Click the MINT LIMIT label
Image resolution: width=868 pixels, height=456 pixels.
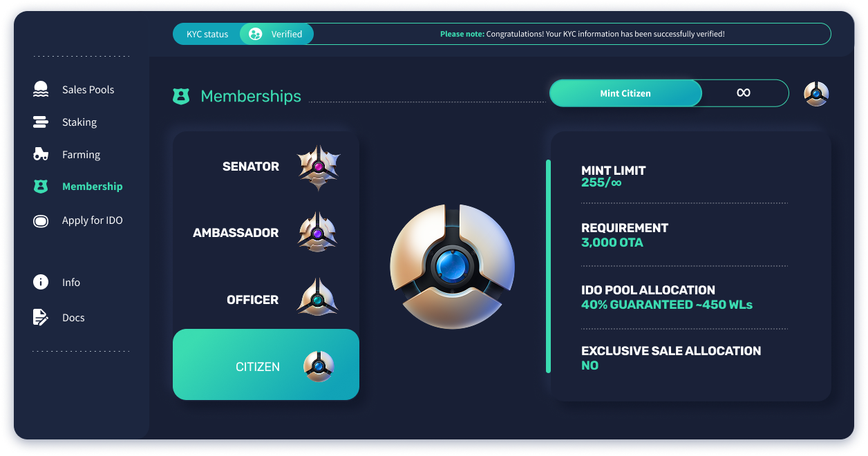[x=614, y=170]
